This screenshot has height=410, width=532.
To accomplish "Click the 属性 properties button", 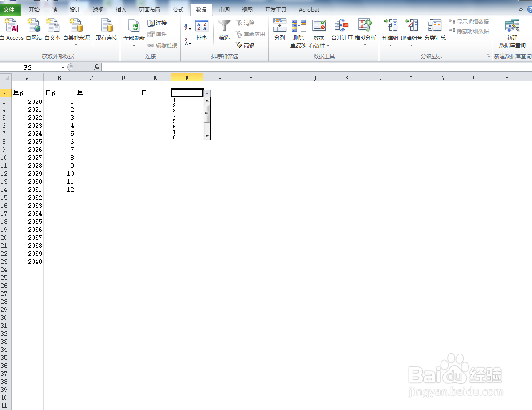I will coord(157,34).
